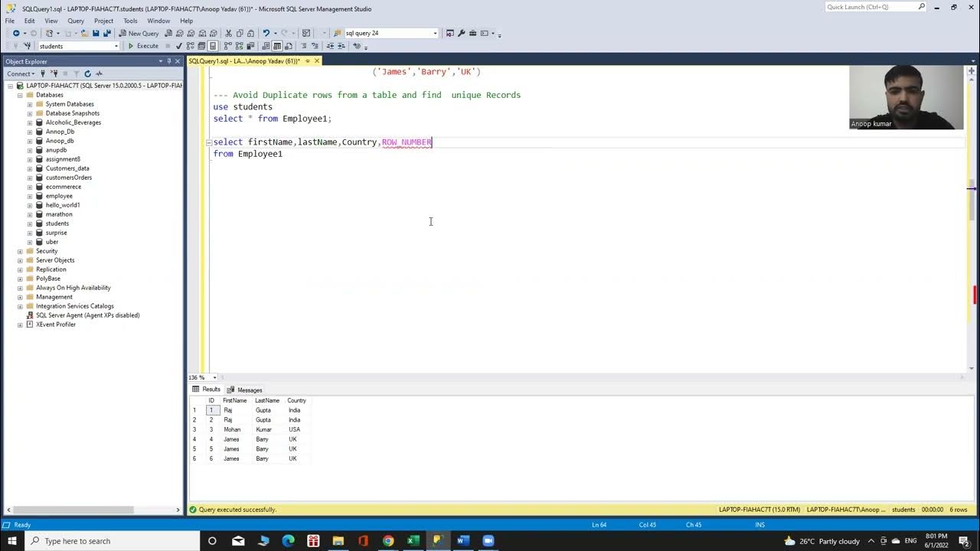Expand the Security folder node
Image resolution: width=980 pixels, height=551 pixels.
pos(20,251)
